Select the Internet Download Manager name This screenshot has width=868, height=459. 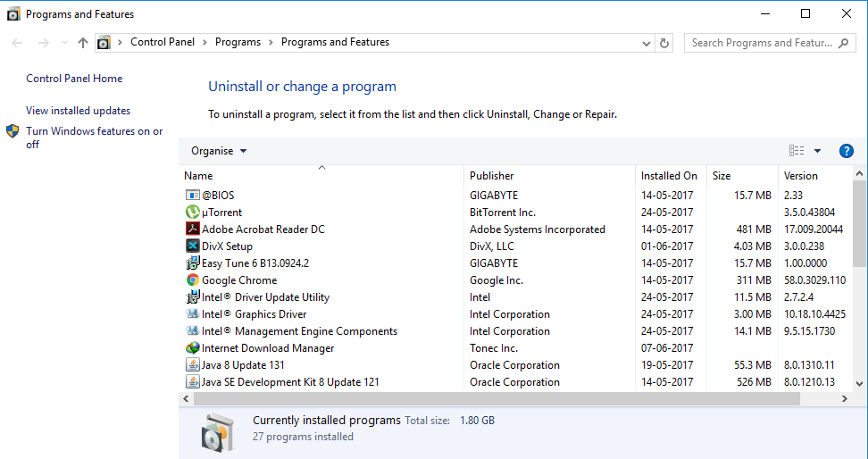click(268, 348)
